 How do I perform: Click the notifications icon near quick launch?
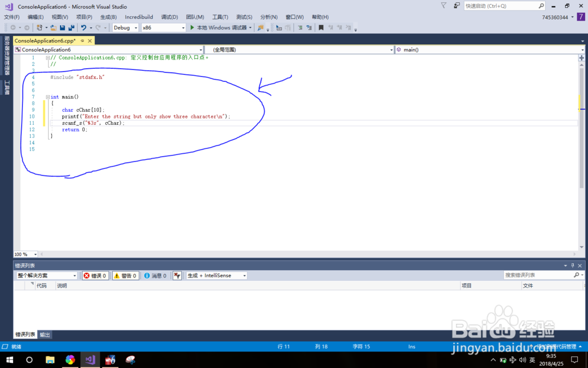click(x=456, y=6)
